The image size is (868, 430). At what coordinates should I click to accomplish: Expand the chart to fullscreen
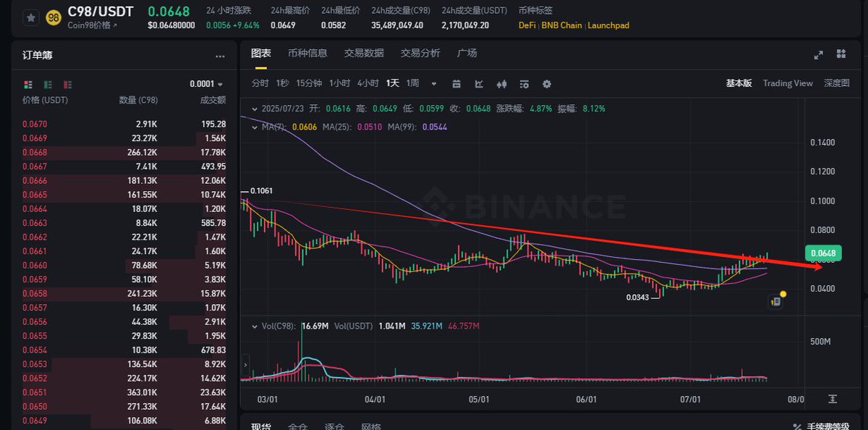819,54
